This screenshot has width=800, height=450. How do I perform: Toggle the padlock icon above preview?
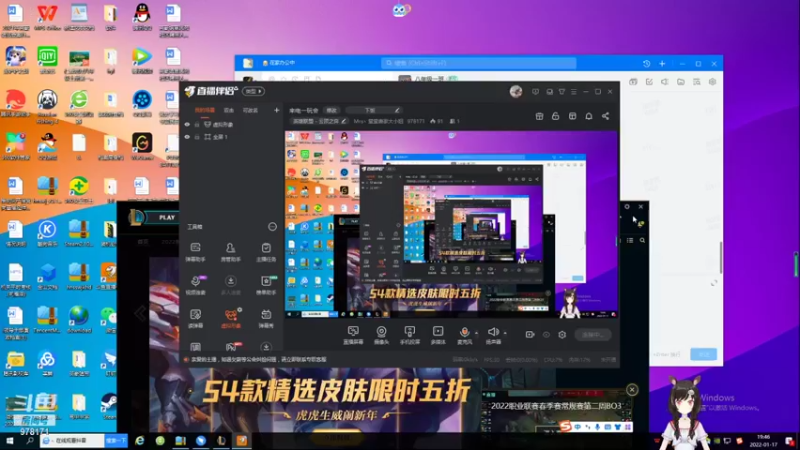tap(556, 116)
